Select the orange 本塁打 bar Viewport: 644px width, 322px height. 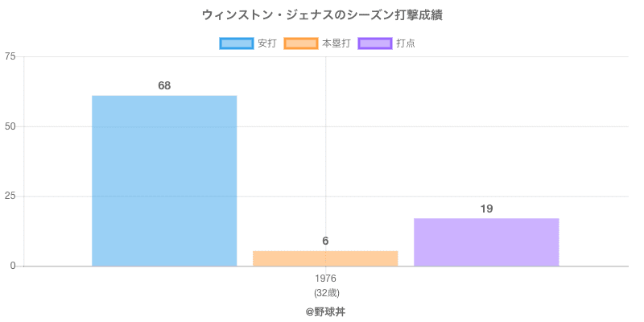coord(325,258)
